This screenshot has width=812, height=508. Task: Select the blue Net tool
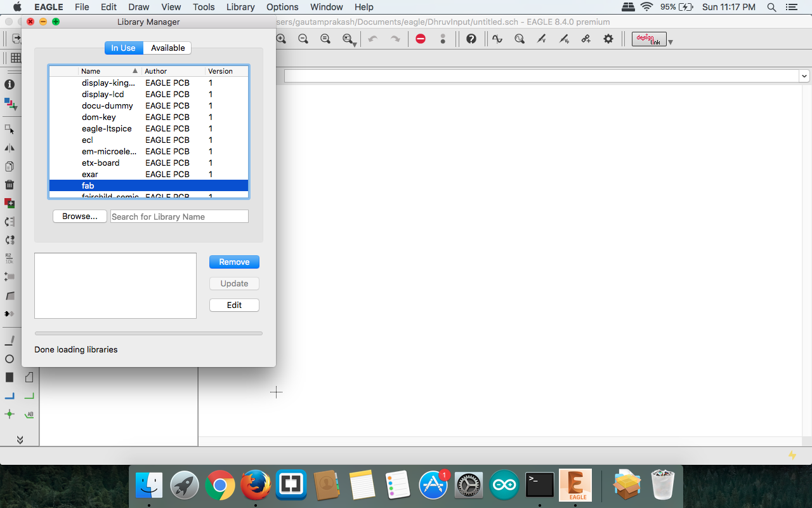tap(10, 396)
